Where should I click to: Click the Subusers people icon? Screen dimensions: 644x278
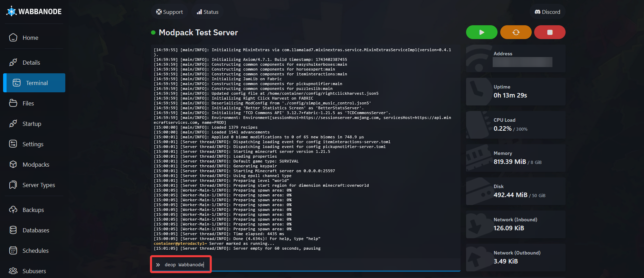(13, 271)
